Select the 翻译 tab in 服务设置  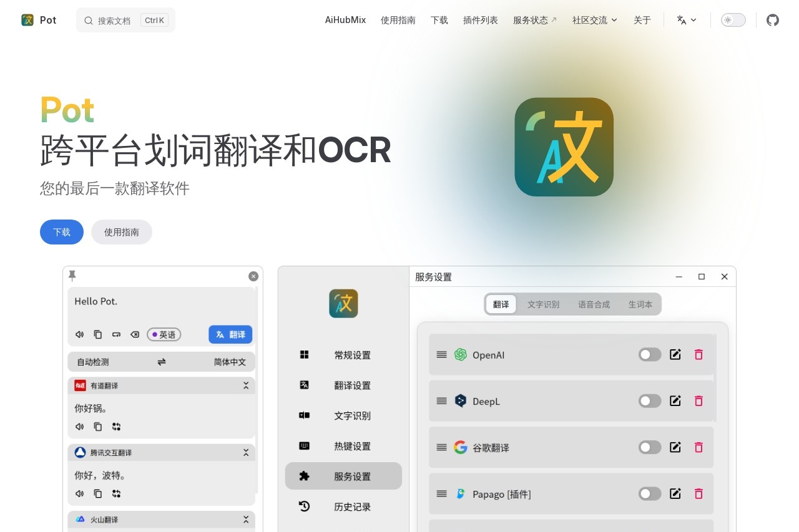tap(501, 304)
